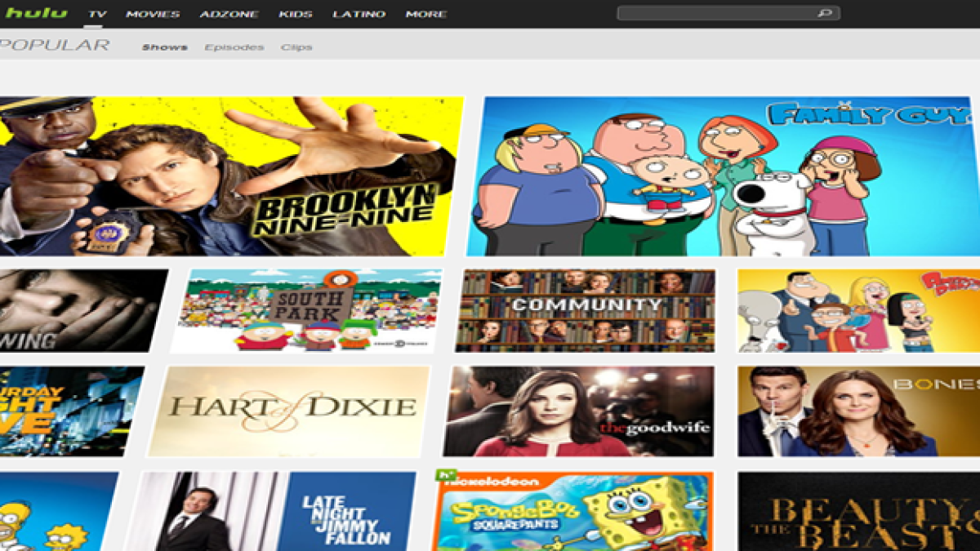Open The Good Wife thumbnail
This screenshot has width=980, height=551.
pos(579,411)
